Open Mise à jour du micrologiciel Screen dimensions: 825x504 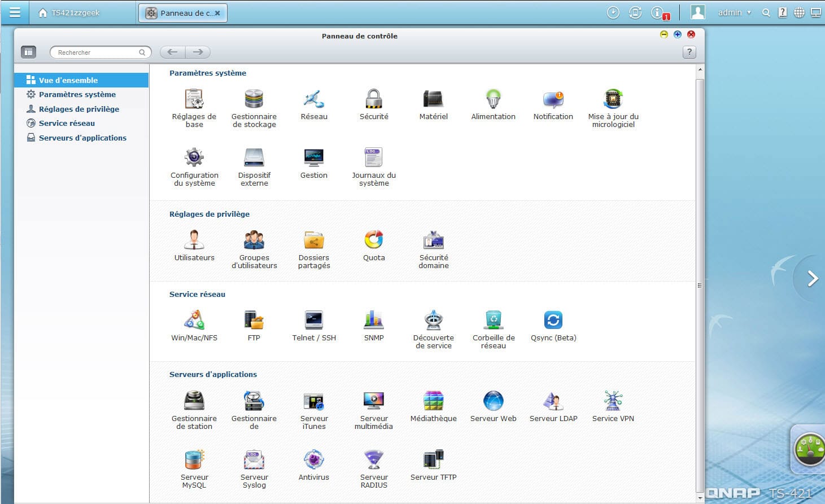(x=613, y=100)
